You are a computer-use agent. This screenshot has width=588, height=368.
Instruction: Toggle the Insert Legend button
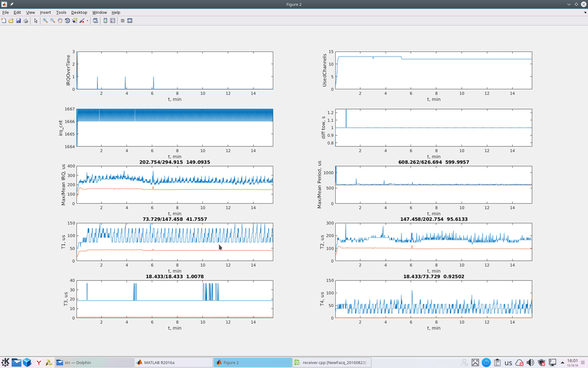(112, 21)
